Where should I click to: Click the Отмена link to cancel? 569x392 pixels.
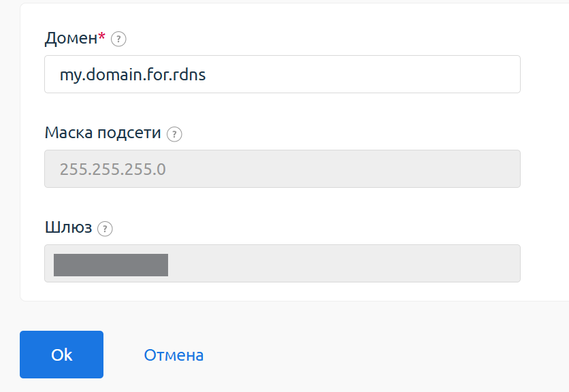(x=174, y=355)
